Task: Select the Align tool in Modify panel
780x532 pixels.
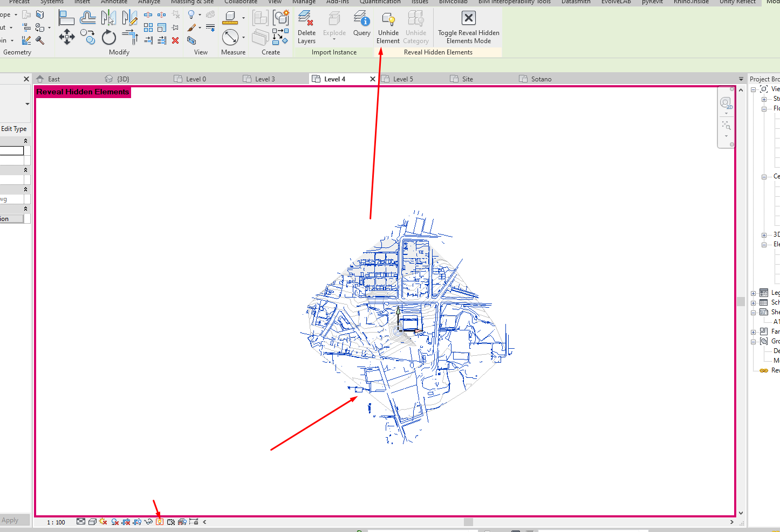Action: (66, 17)
